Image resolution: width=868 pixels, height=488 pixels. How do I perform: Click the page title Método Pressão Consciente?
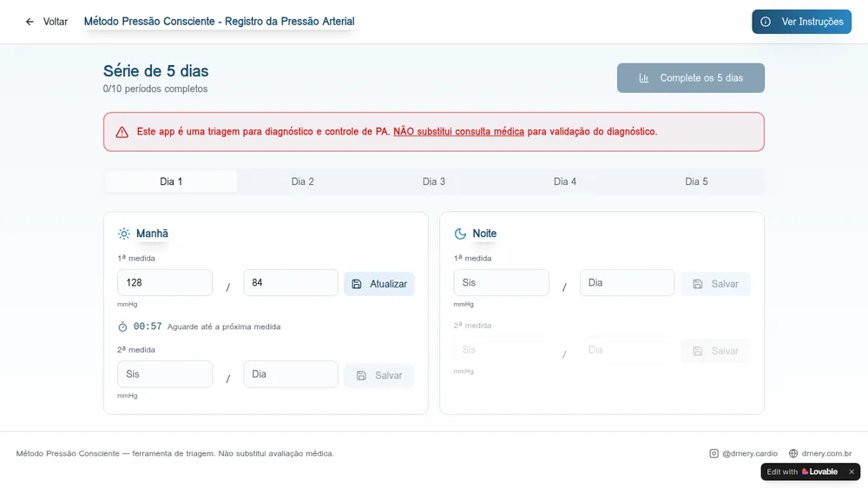[220, 22]
